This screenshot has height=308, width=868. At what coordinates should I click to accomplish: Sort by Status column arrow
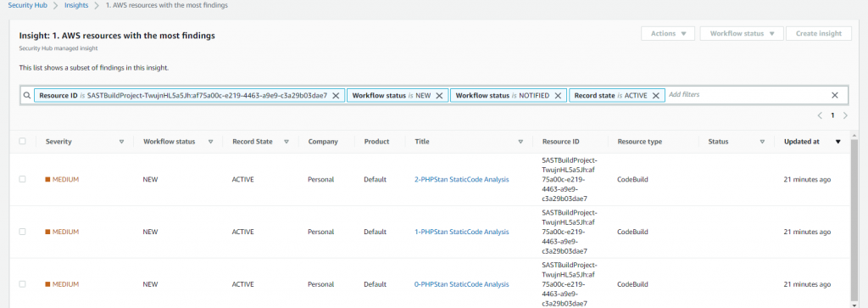coord(762,142)
